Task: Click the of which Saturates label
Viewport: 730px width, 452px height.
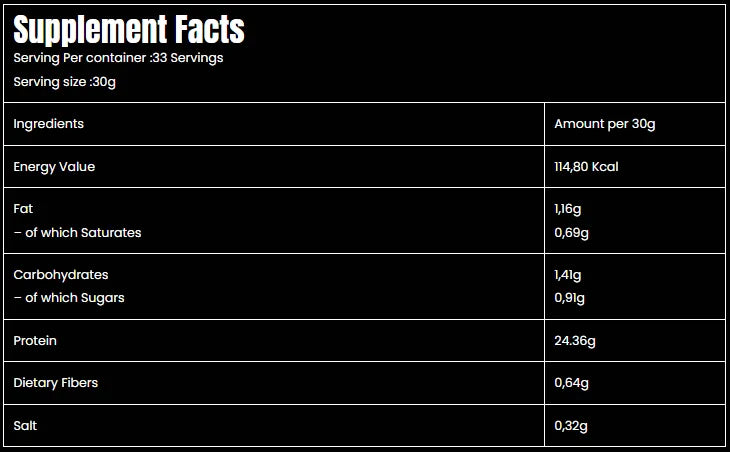Action: [77, 233]
